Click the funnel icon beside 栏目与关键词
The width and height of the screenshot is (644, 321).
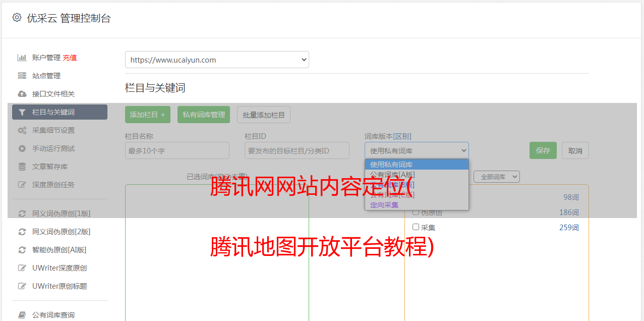click(x=22, y=112)
